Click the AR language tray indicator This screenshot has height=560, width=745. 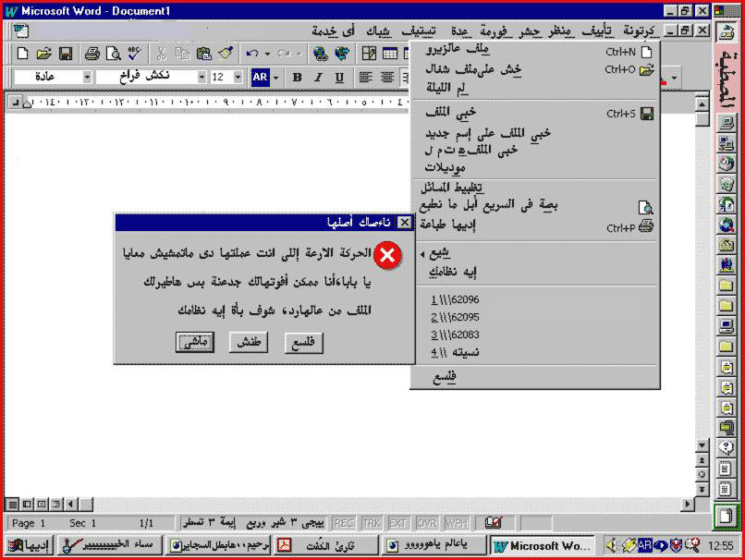[644, 546]
